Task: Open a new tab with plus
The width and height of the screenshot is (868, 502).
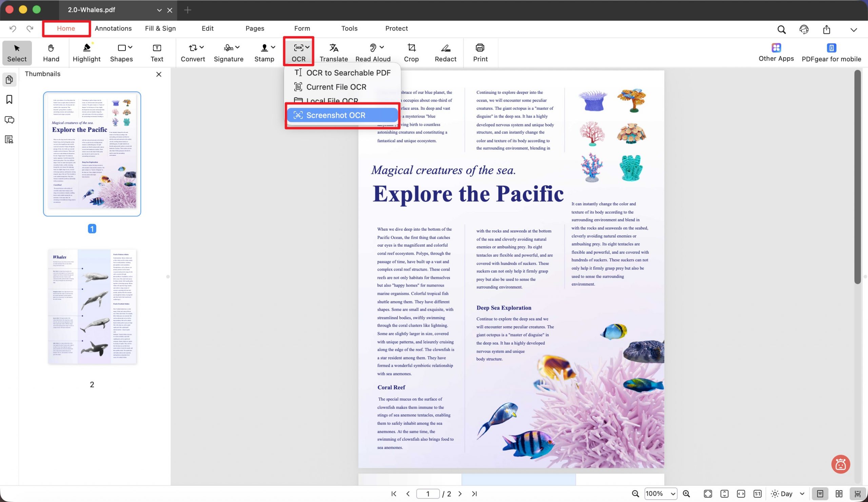Action: click(x=188, y=10)
